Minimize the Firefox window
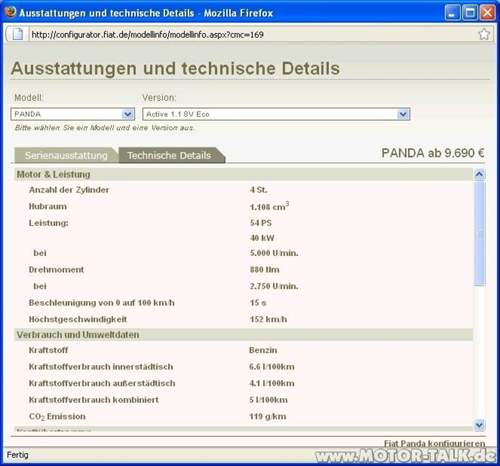Image resolution: width=500 pixels, height=466 pixels. point(452,13)
